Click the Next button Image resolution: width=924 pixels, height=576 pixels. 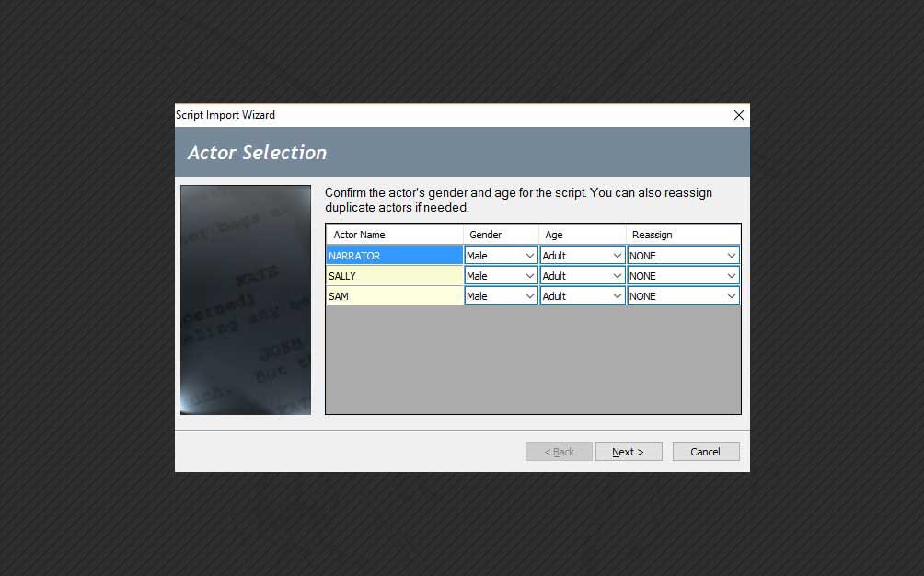point(629,451)
